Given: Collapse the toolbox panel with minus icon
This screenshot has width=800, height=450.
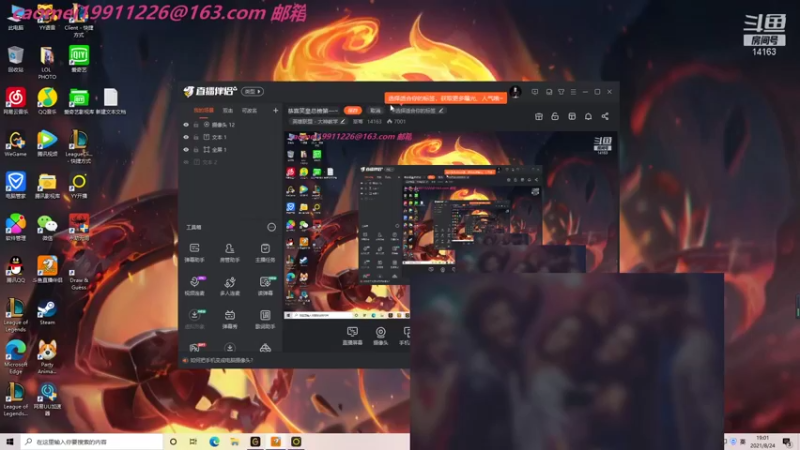Looking at the screenshot, I should tap(271, 227).
